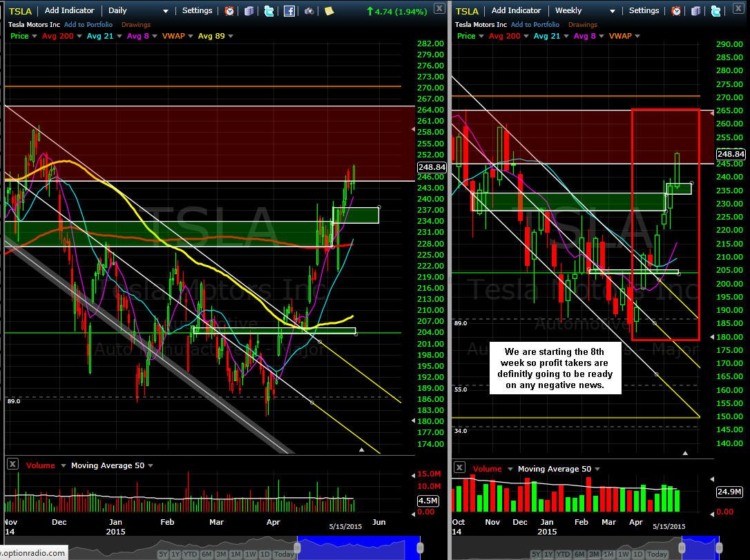This screenshot has width=750, height=560.
Task: Click Add to Portfolio in Weekly chart
Action: click(x=535, y=24)
